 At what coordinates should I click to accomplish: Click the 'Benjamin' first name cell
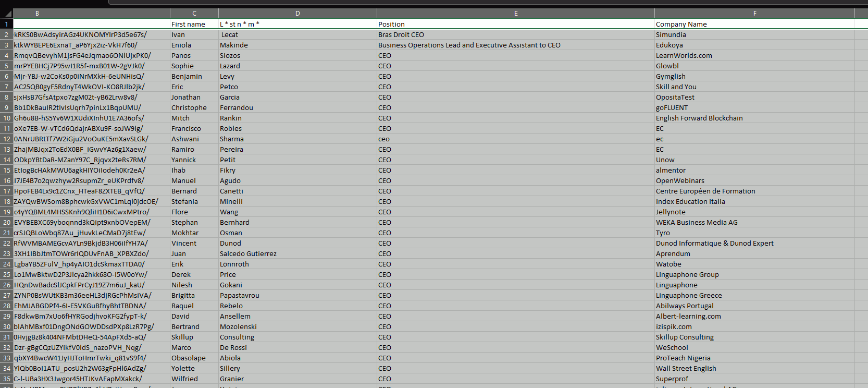coord(194,76)
